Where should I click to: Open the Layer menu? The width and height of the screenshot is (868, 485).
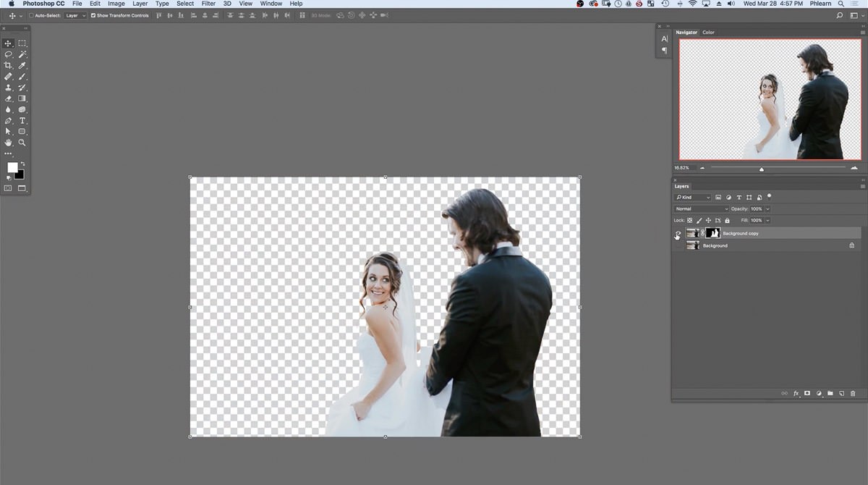point(140,4)
